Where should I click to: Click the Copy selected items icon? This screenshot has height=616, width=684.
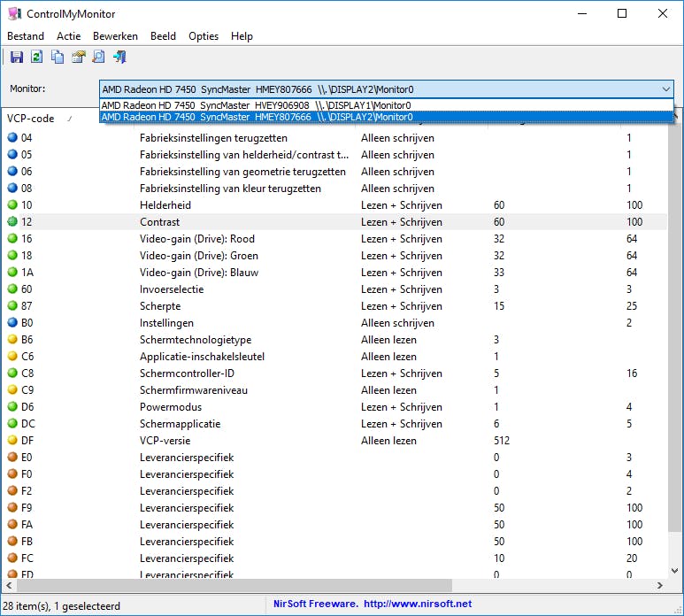pos(58,58)
